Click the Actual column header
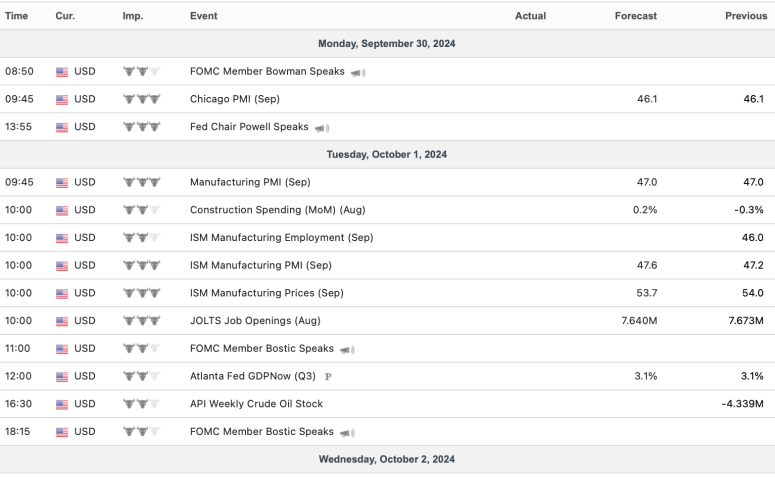This screenshot has width=775, height=477. pyautogui.click(x=530, y=16)
